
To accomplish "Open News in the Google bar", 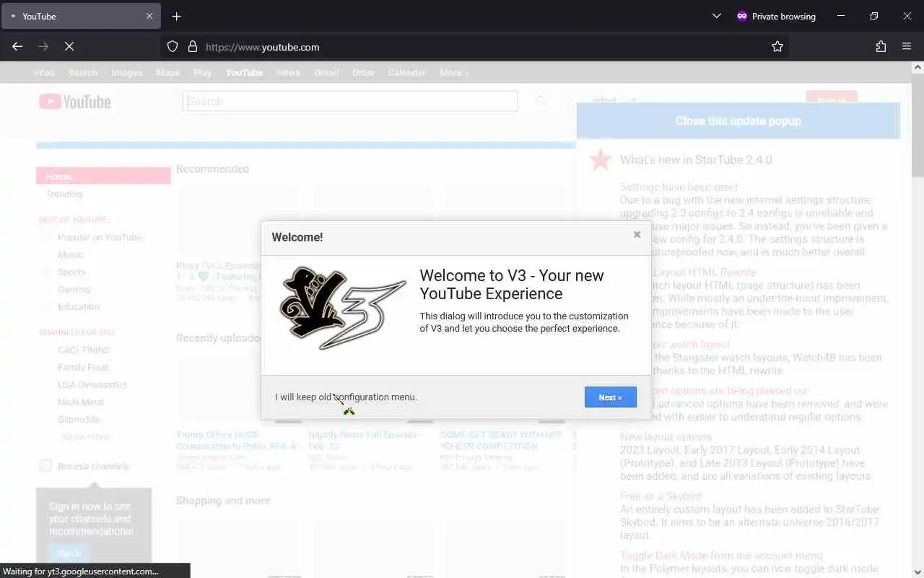I will tap(288, 72).
